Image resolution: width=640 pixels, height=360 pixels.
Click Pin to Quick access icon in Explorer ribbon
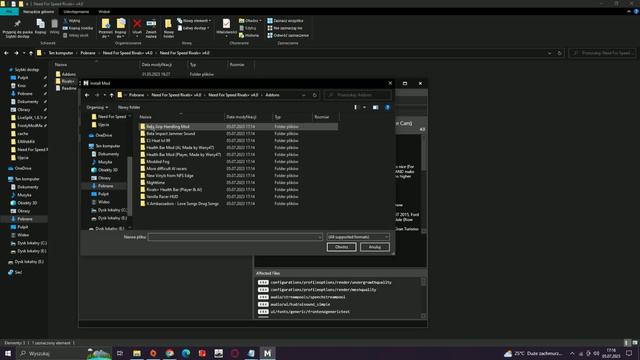[17, 24]
